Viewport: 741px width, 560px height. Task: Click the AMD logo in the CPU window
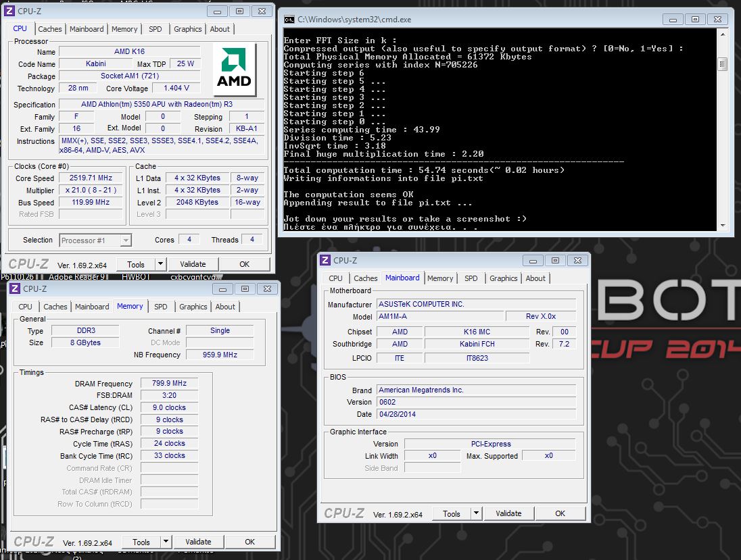pos(235,70)
